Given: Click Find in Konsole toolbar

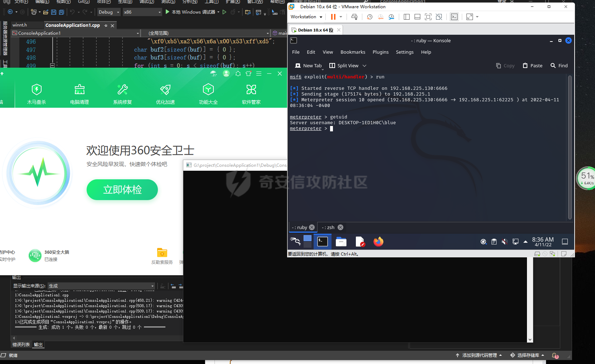Looking at the screenshot, I should click(559, 65).
